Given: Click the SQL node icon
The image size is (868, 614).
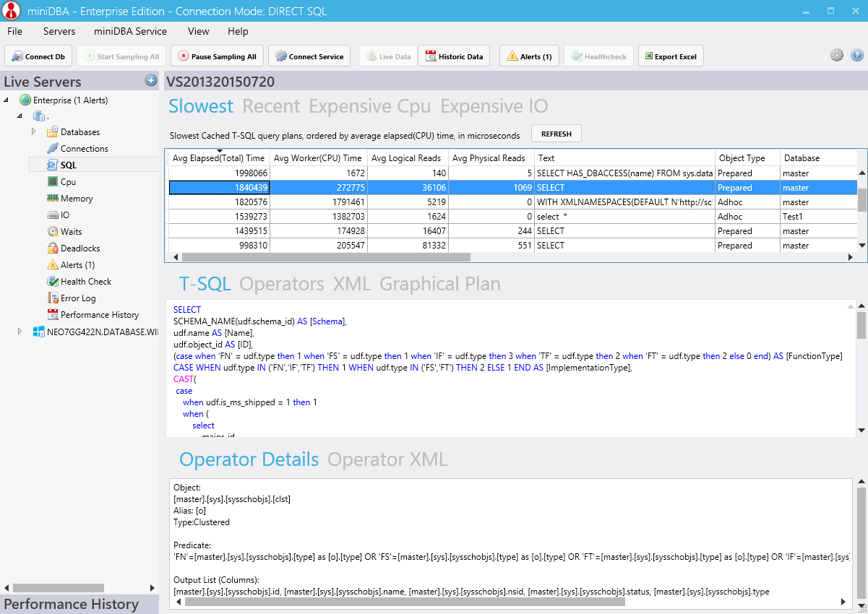Looking at the screenshot, I should pyautogui.click(x=53, y=165).
